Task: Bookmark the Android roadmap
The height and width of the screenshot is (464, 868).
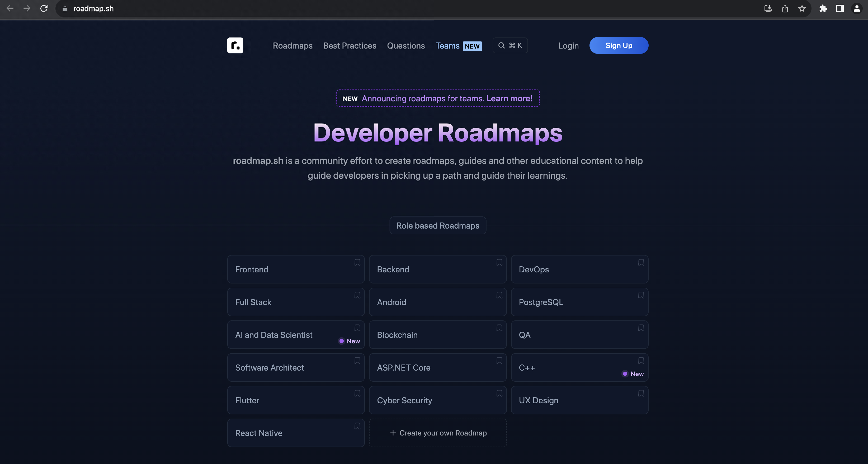Action: click(499, 295)
